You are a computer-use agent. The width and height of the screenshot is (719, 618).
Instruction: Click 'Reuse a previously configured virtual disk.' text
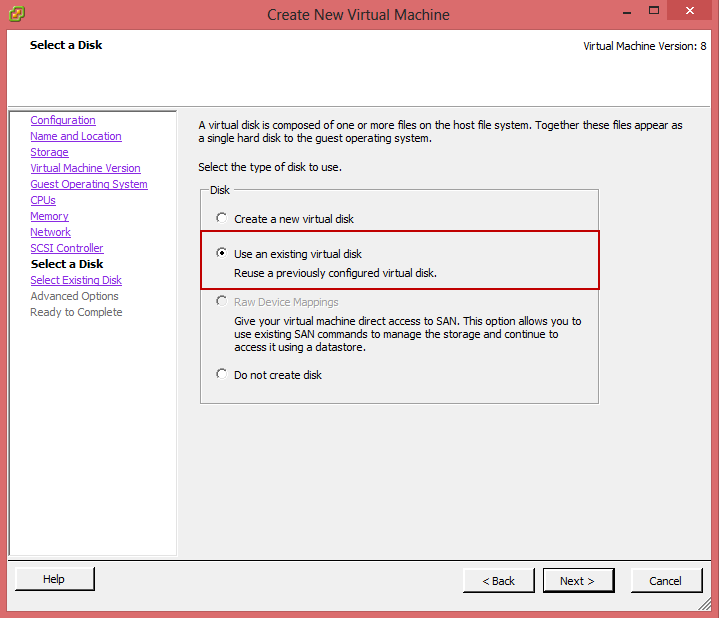(x=335, y=273)
